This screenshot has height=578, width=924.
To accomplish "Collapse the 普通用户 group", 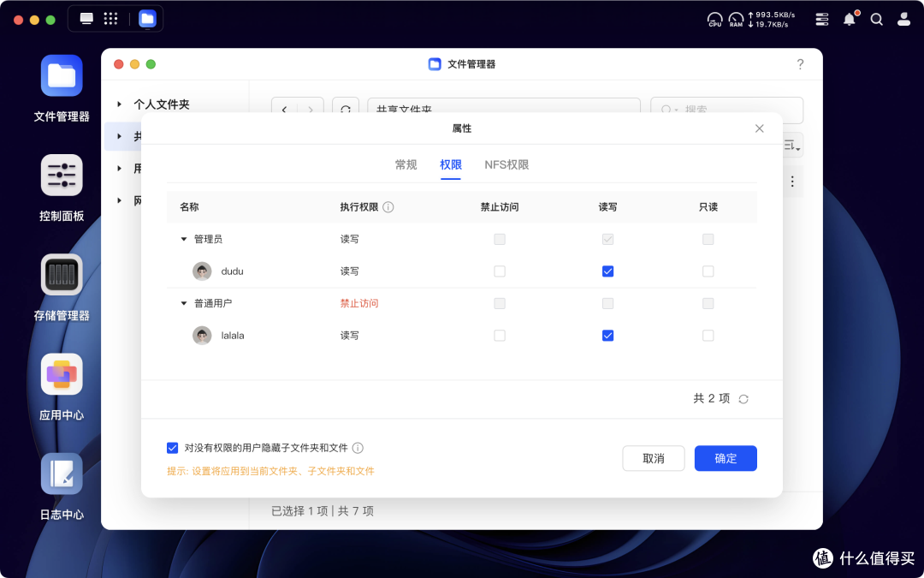I will tap(184, 304).
